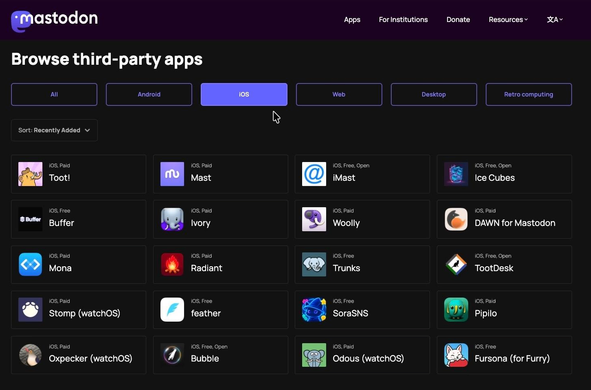This screenshot has width=591, height=390.
Task: Click the SoraSNS app icon
Action: coord(314,310)
